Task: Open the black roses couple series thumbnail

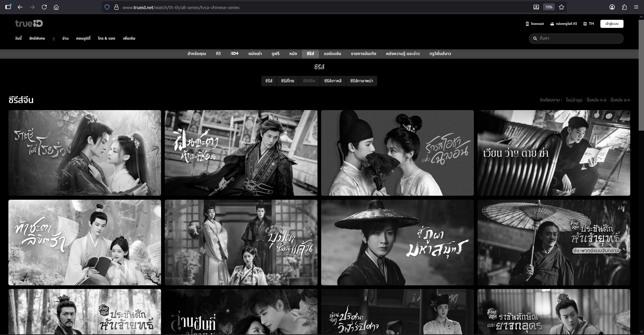Action: pyautogui.click(x=397, y=153)
